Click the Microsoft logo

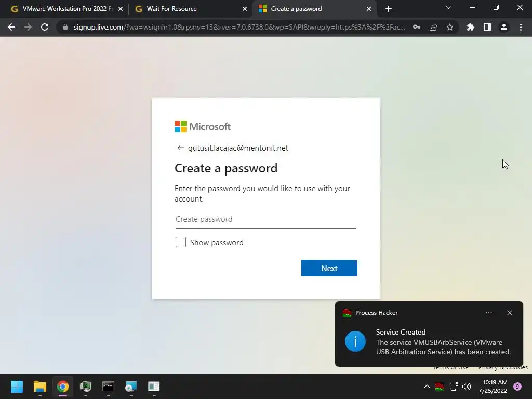(x=203, y=127)
